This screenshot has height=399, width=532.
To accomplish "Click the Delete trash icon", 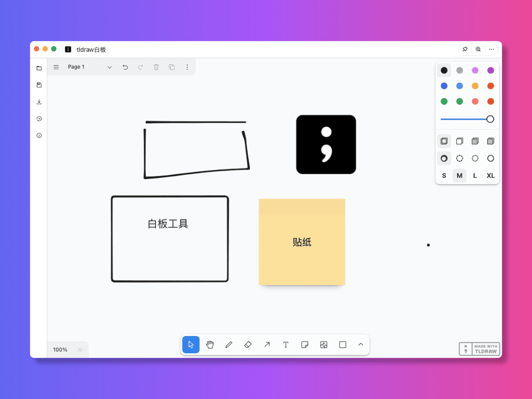I will tap(156, 67).
